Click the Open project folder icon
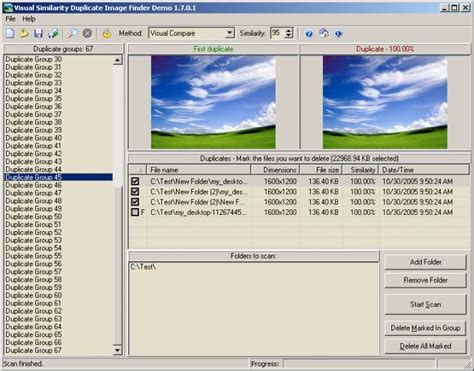474x371 pixels. pos(24,33)
